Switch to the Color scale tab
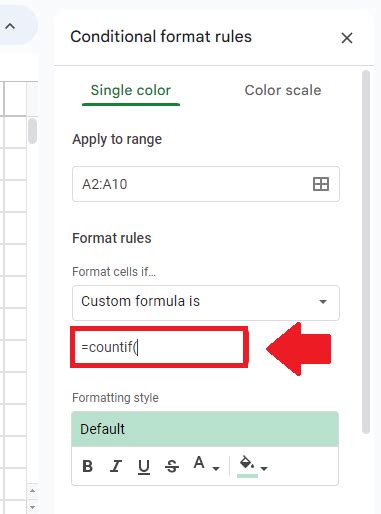This screenshot has height=514, width=381. click(283, 90)
